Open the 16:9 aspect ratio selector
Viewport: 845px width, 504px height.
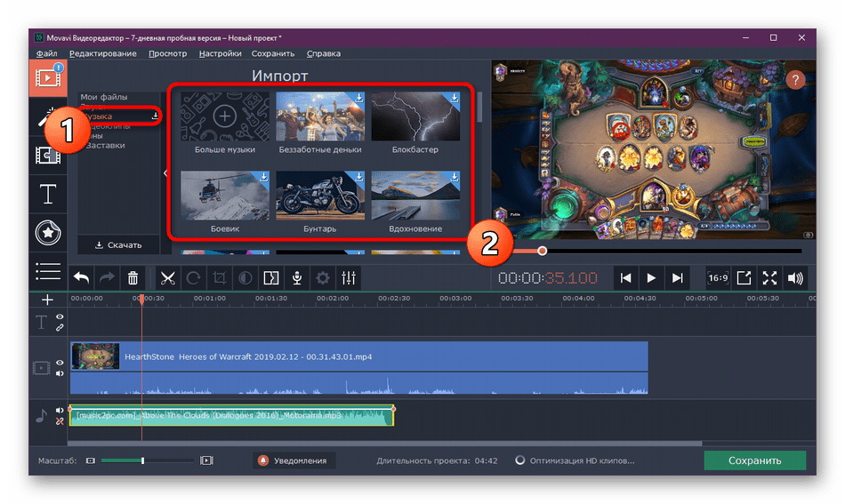[717, 278]
